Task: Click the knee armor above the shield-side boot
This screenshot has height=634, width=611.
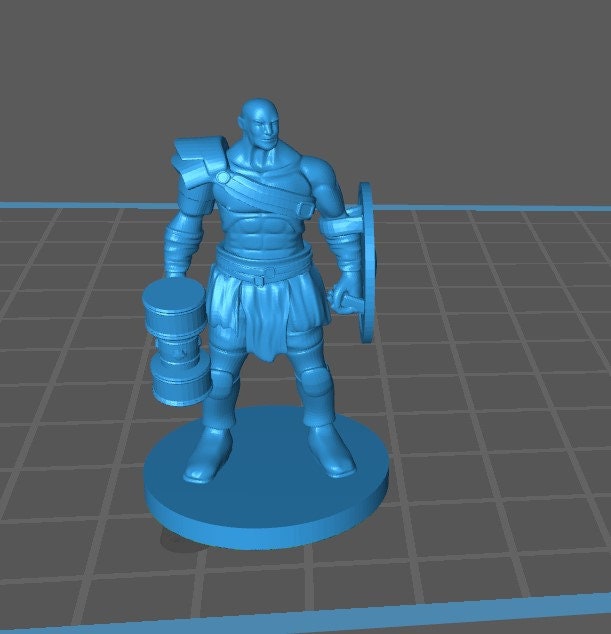Action: click(x=316, y=383)
